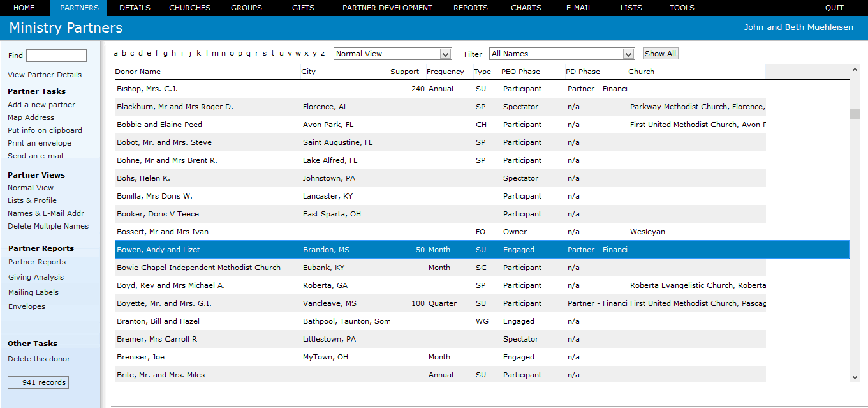The height and width of the screenshot is (408, 868).
Task: Click the partner list scroll down arrow
Action: point(855,377)
